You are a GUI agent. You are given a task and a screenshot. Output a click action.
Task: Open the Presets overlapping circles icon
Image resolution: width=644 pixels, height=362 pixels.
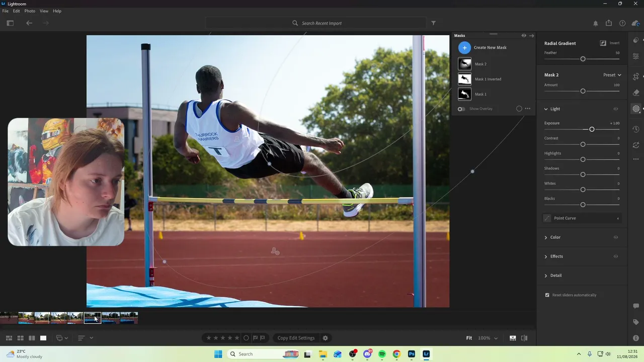(x=636, y=40)
